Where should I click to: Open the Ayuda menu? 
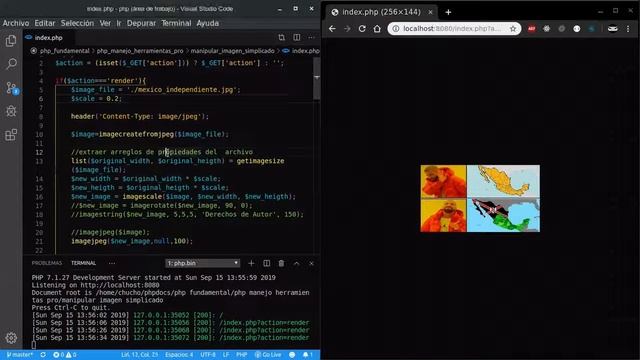coord(207,23)
